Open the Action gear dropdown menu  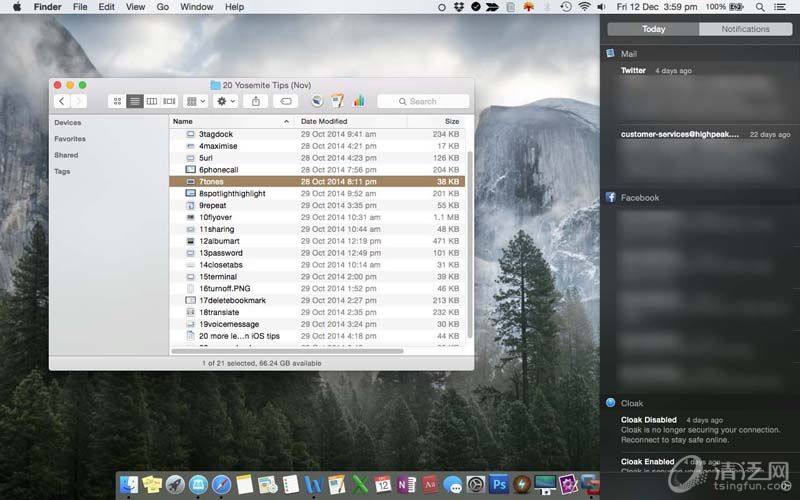point(226,101)
